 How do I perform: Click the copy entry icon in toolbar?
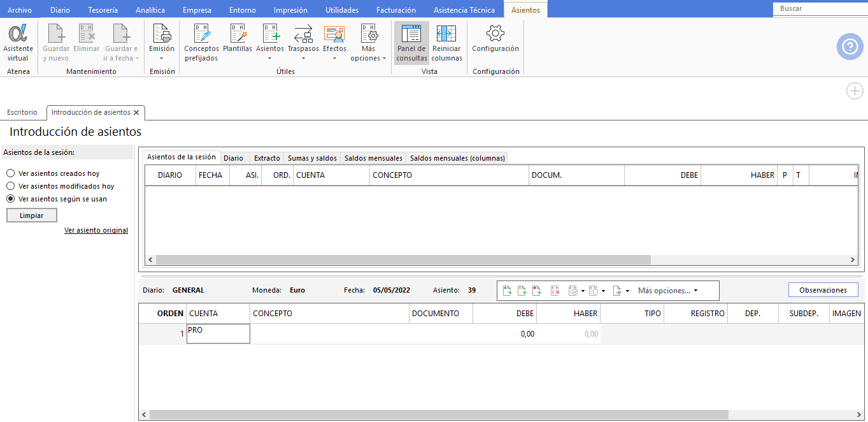coord(593,290)
